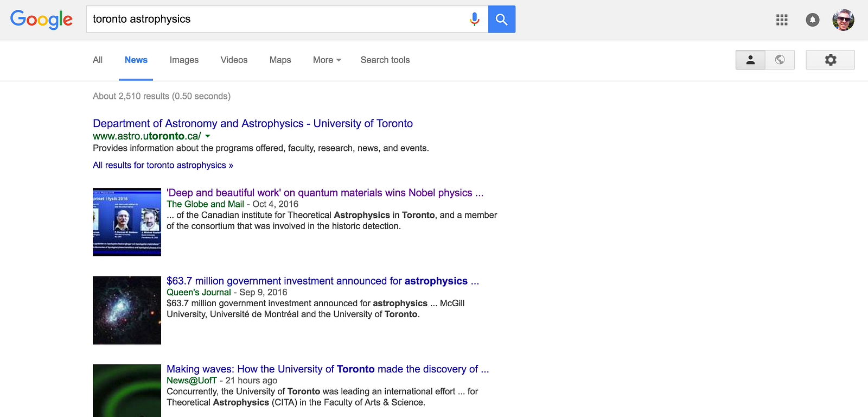Open Department of Astronomy and Astrophysics link
The image size is (868, 417).
(253, 123)
